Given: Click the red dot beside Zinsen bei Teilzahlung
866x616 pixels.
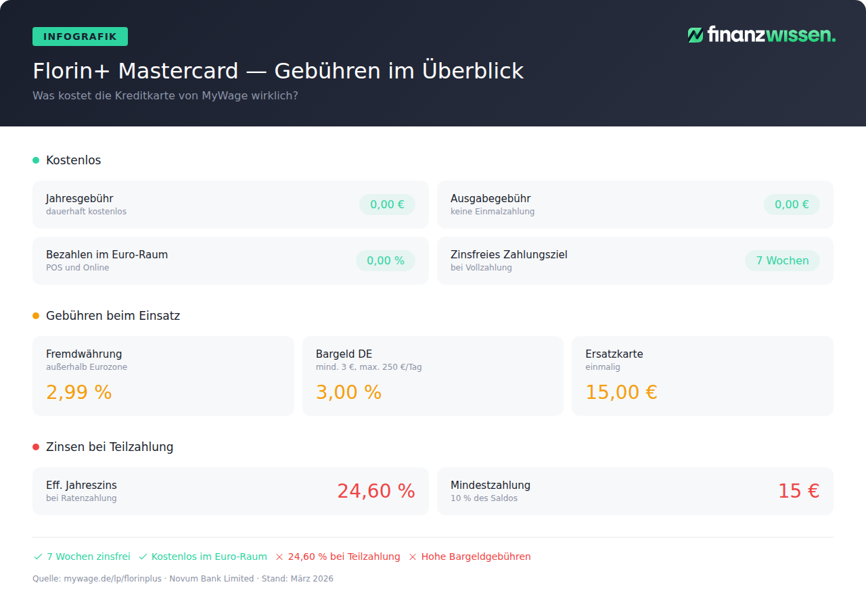Looking at the screenshot, I should coord(36,447).
